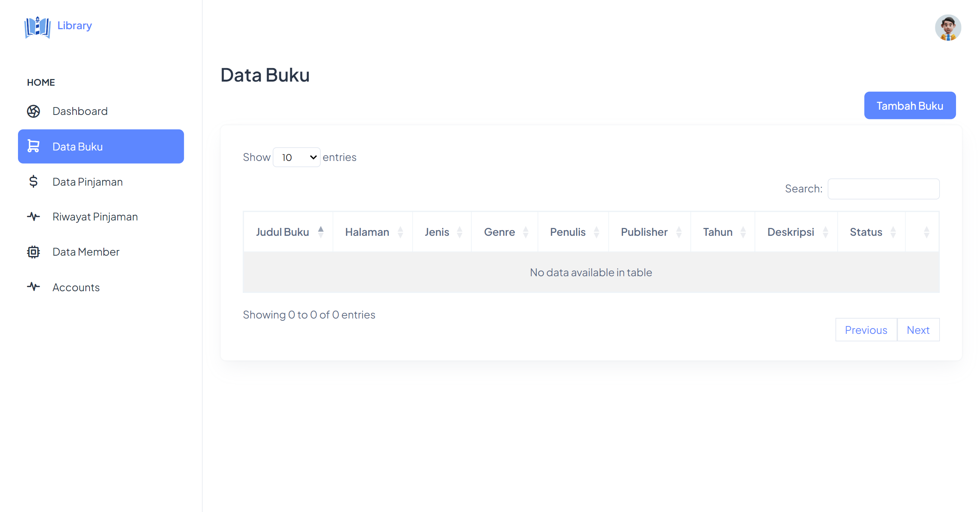Select the Data Member chip icon
The image size is (980, 512).
33,252
